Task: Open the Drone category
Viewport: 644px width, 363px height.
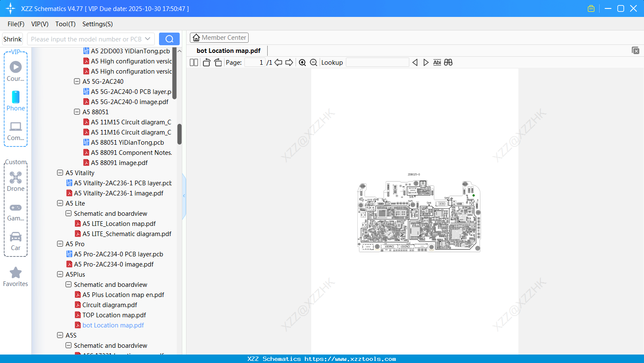Action: (x=16, y=181)
